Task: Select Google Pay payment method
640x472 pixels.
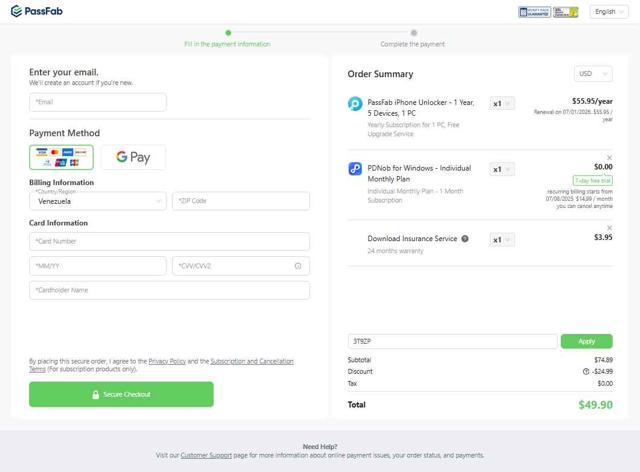Action: [x=133, y=157]
